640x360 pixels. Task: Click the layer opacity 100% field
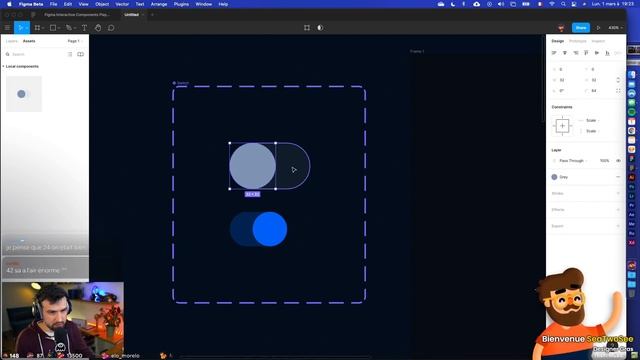click(604, 161)
